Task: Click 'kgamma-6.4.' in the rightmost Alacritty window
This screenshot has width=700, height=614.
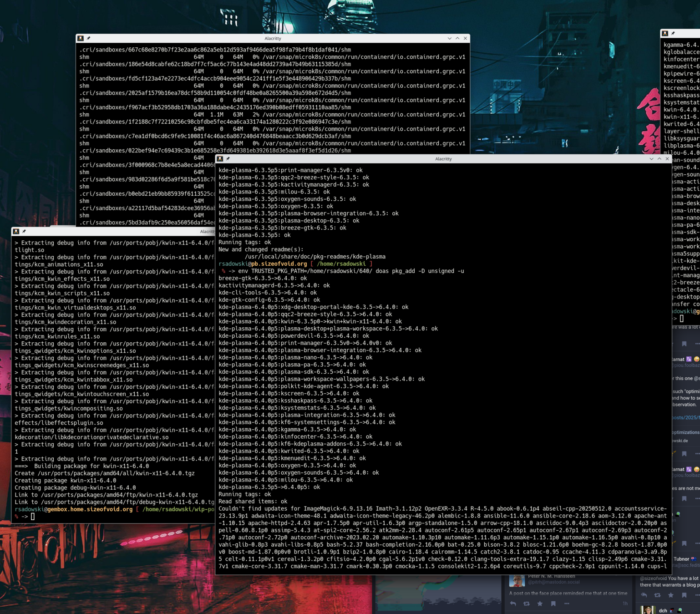Action: pyautogui.click(x=681, y=45)
